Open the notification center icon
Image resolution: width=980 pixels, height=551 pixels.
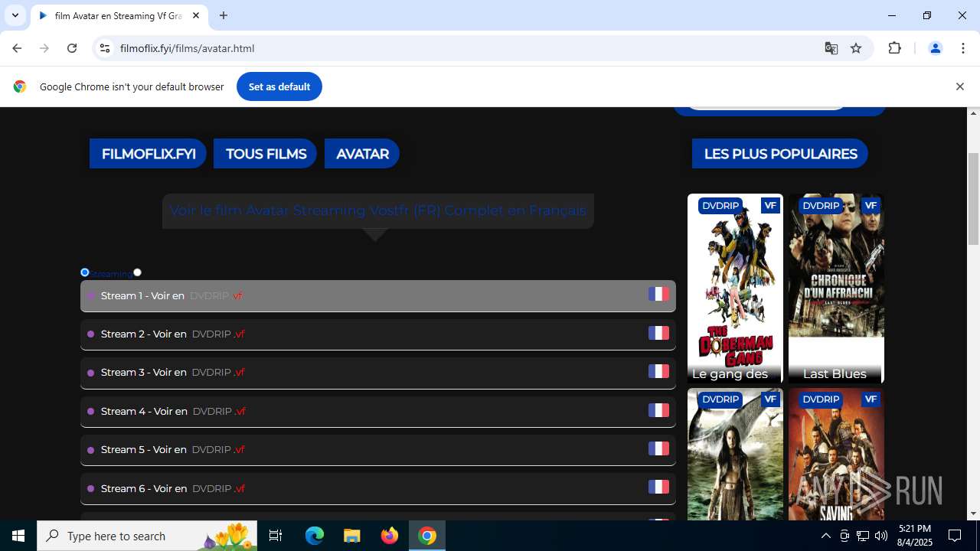955,536
